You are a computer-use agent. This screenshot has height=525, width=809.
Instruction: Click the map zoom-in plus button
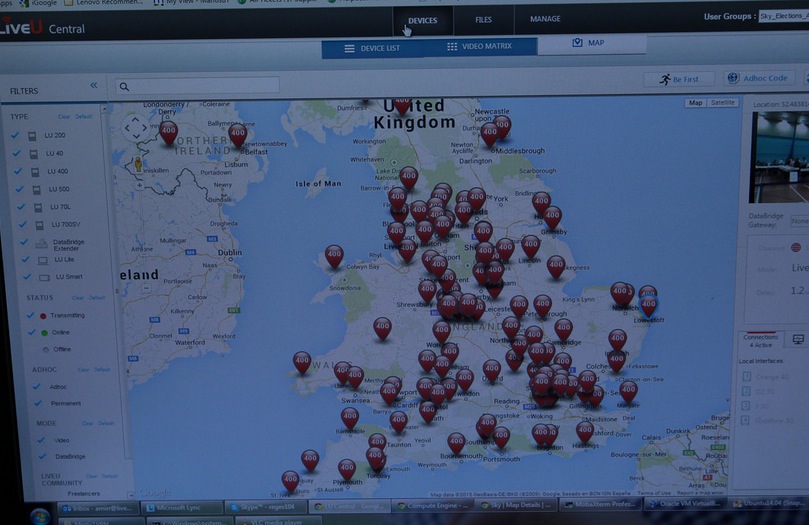140,185
